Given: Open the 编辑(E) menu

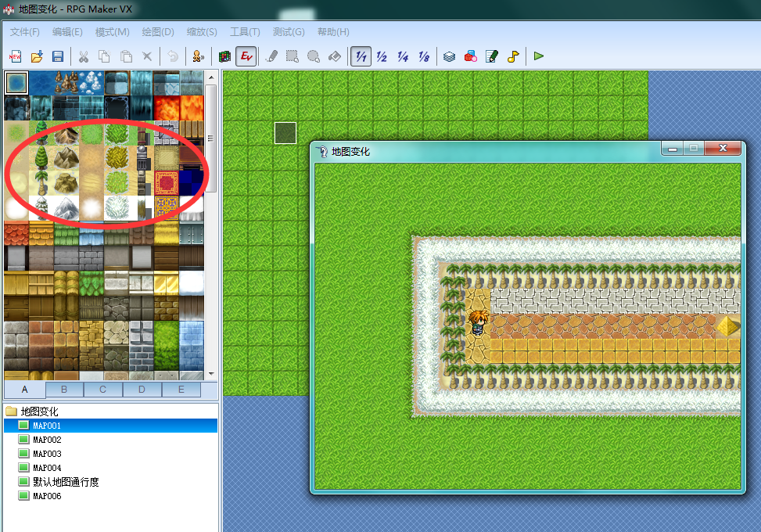Looking at the screenshot, I should tap(67, 32).
